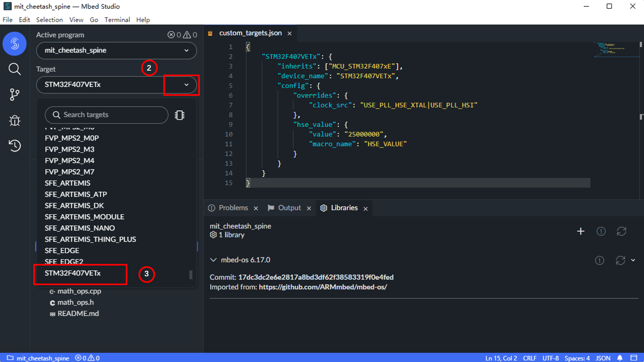The image size is (644, 362).
Task: Open the Target dropdown arrow
Action: tap(186, 85)
